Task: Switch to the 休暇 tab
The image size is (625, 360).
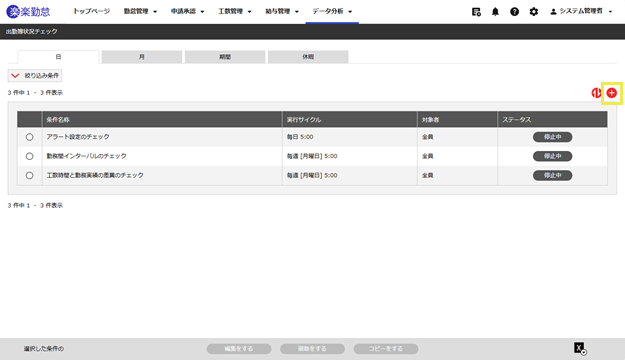Action: point(308,57)
